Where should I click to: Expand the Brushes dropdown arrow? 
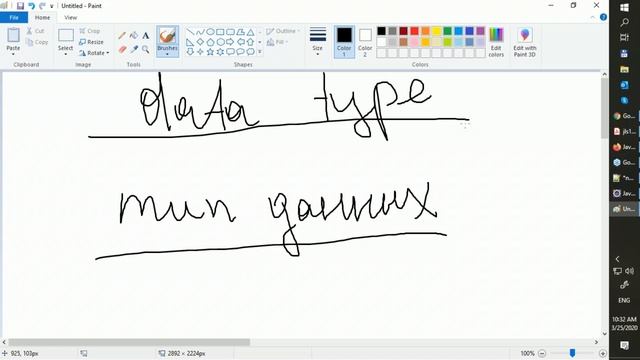tap(167, 53)
